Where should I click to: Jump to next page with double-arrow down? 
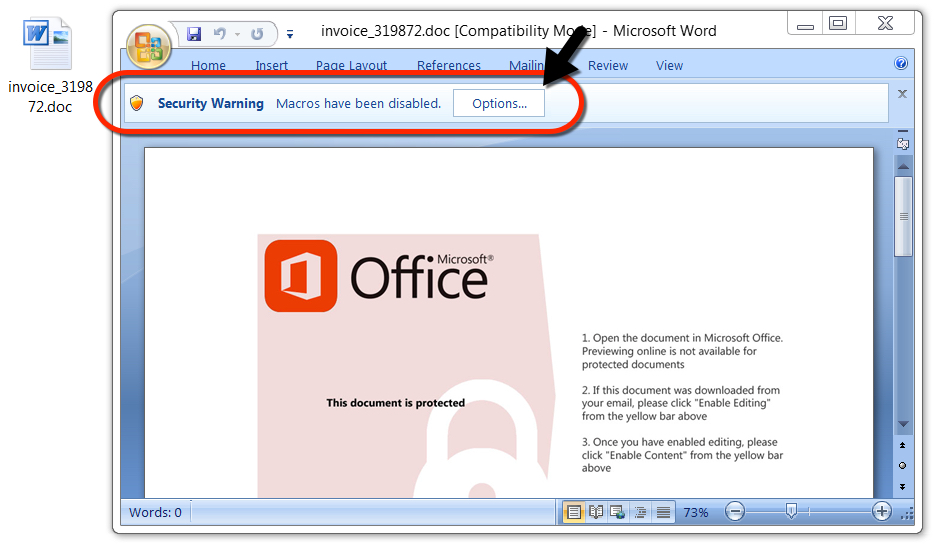(x=903, y=487)
